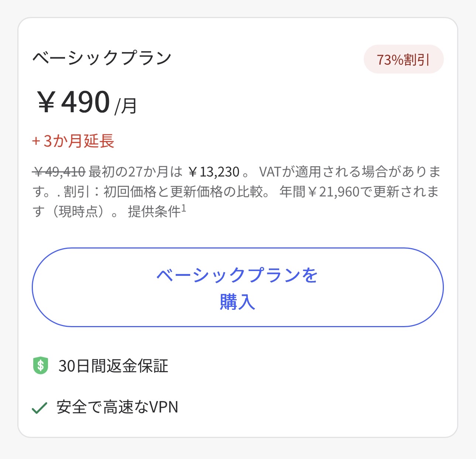The width and height of the screenshot is (476, 459).
Task: Click the superscript footnote 1 marker
Action: coord(184,209)
